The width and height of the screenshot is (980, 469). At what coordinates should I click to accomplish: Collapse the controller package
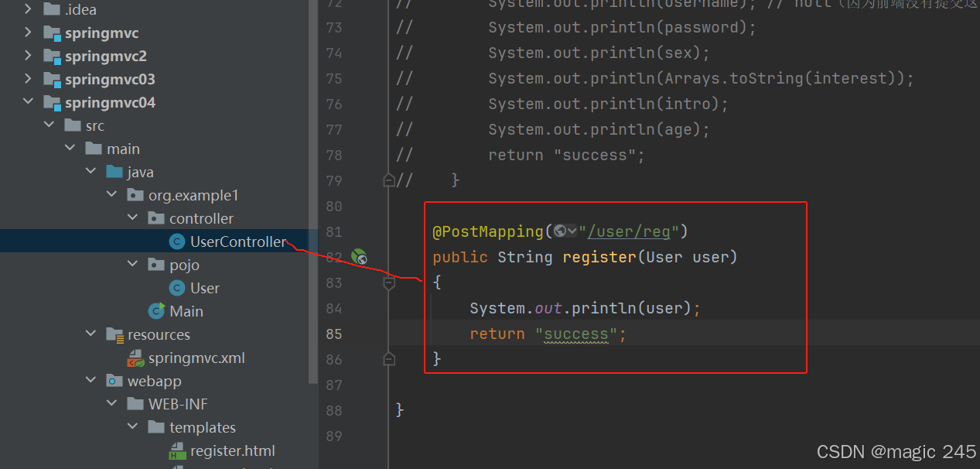coord(133,218)
